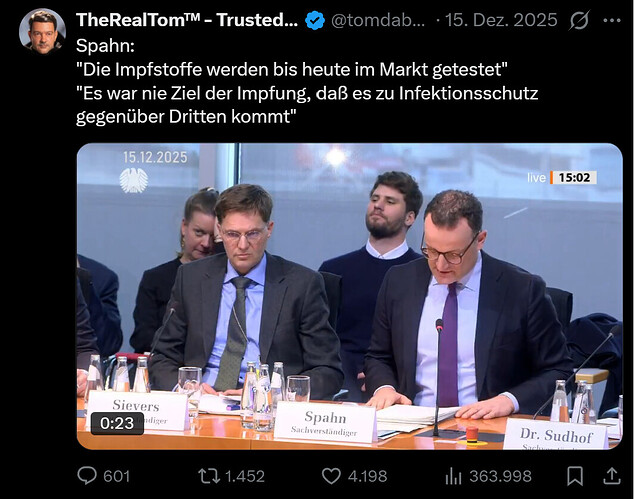This screenshot has width=634, height=499.
Task: Click the 601 replies count
Action: (x=116, y=476)
